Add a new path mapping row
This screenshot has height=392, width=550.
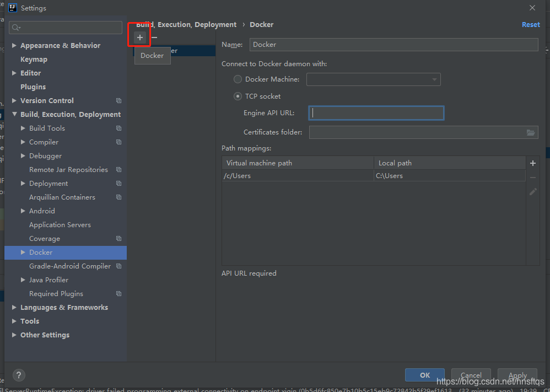tap(533, 163)
